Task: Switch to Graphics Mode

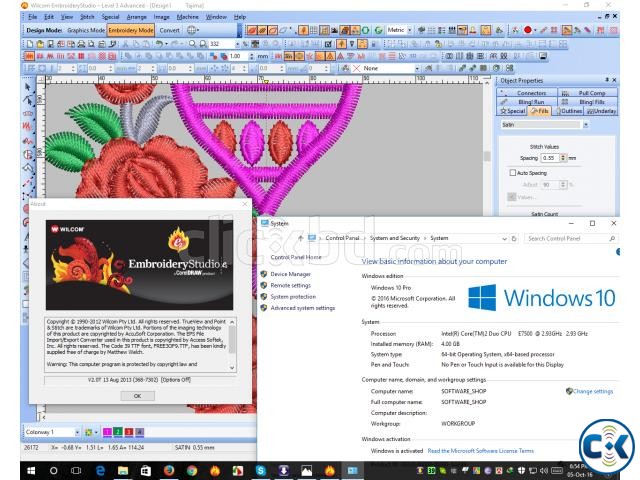Action: pyautogui.click(x=86, y=30)
